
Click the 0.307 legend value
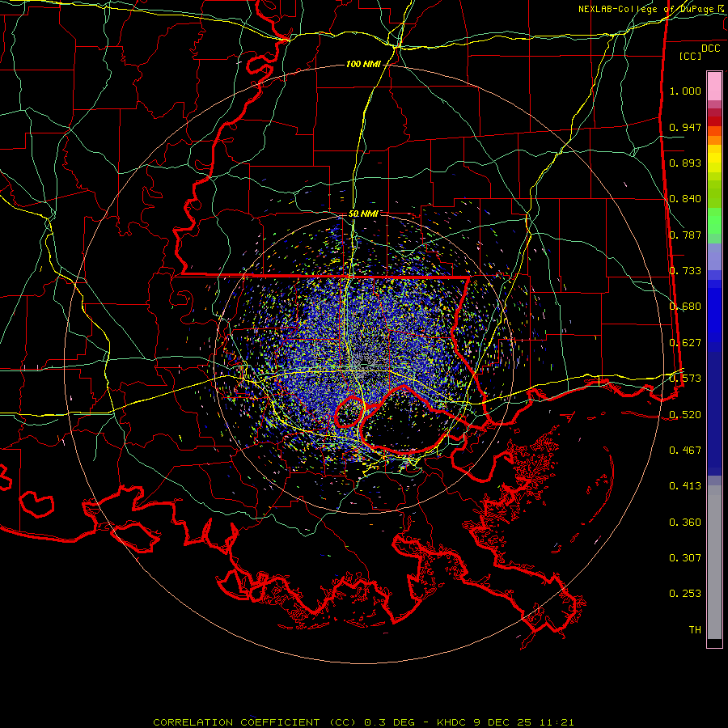[685, 558]
